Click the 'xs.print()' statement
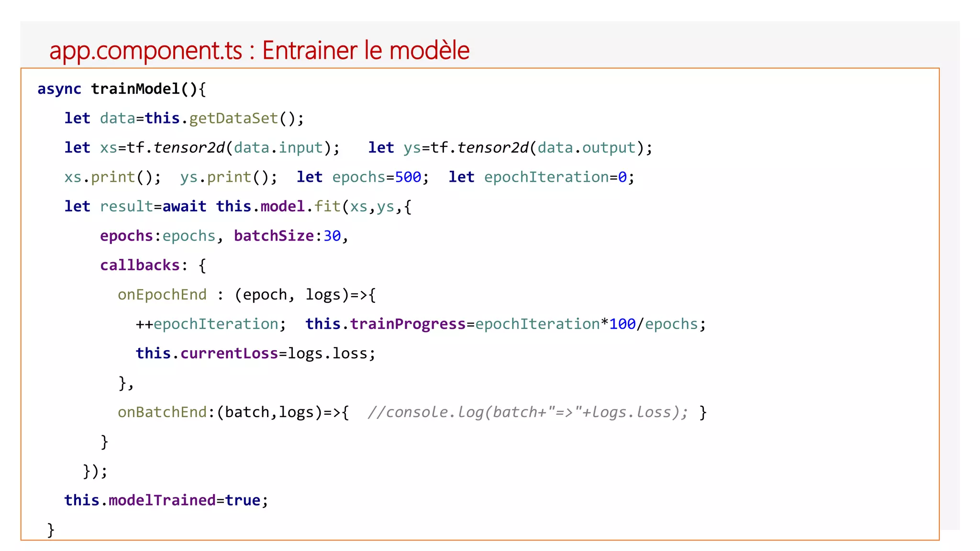This screenshot has width=980, height=551. [x=112, y=177]
